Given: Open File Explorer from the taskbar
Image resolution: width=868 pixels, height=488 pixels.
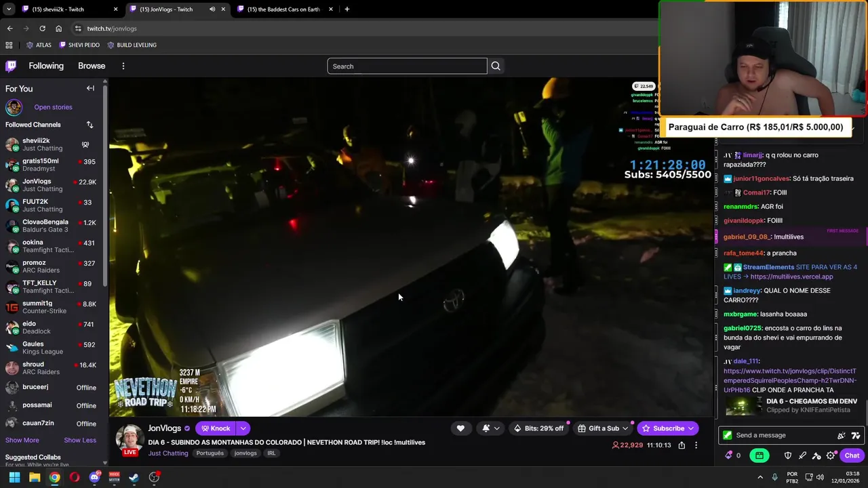Looking at the screenshot, I should 35,477.
